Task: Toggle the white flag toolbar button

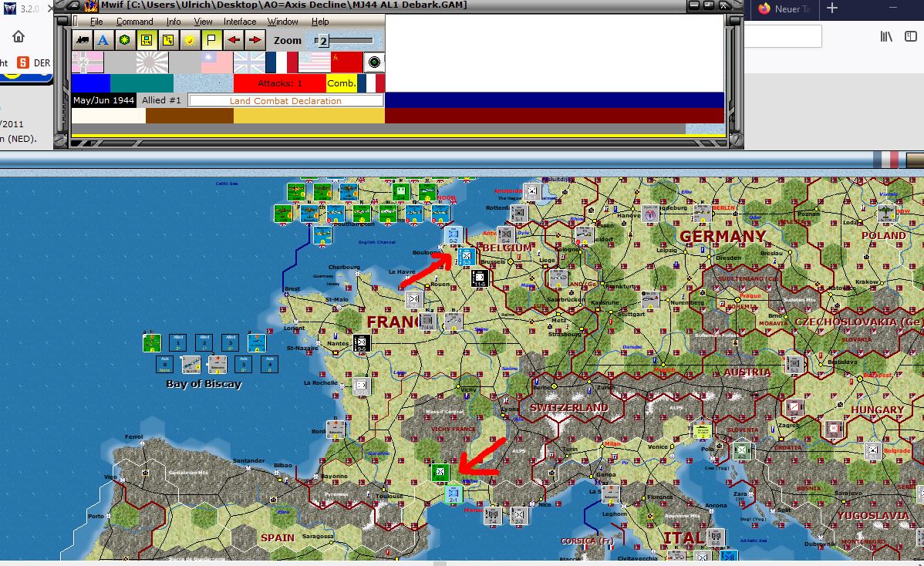Action: 211,40
